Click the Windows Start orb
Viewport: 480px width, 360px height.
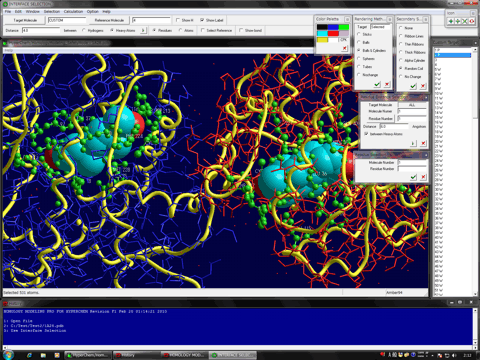point(8,355)
